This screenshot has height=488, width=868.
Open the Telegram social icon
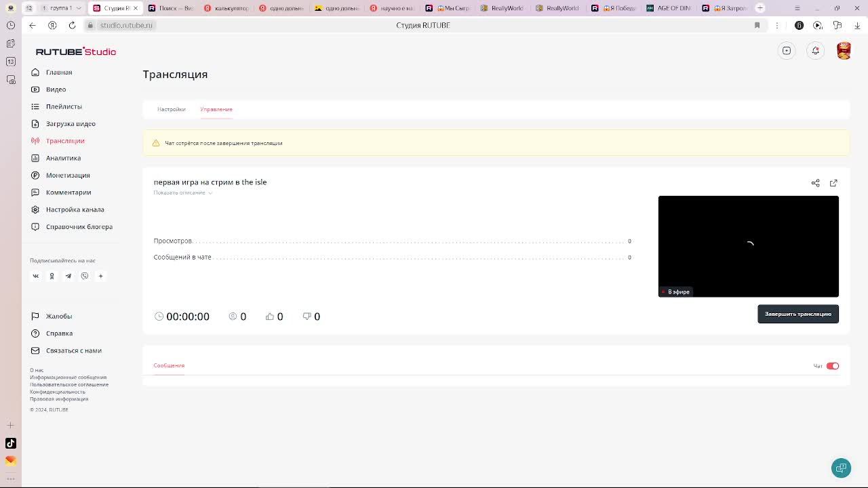(x=68, y=276)
